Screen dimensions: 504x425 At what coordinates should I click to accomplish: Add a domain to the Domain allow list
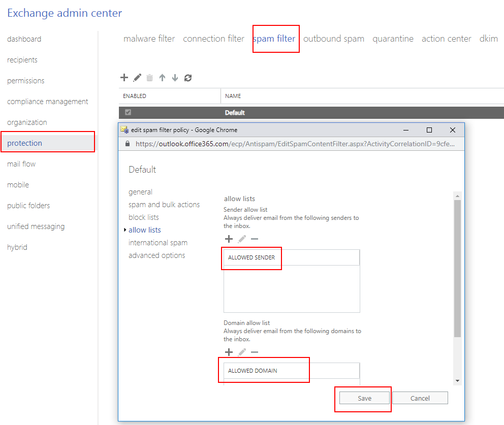pyautogui.click(x=229, y=352)
